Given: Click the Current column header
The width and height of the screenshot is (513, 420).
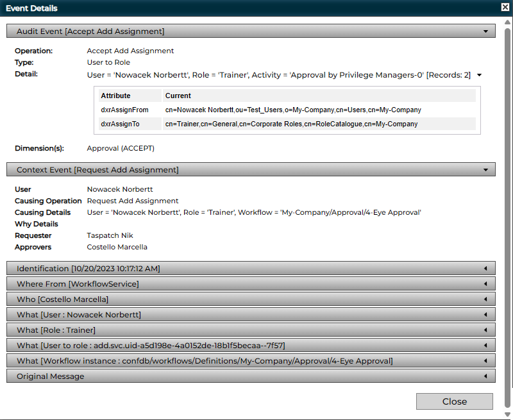Looking at the screenshot, I should pos(178,96).
